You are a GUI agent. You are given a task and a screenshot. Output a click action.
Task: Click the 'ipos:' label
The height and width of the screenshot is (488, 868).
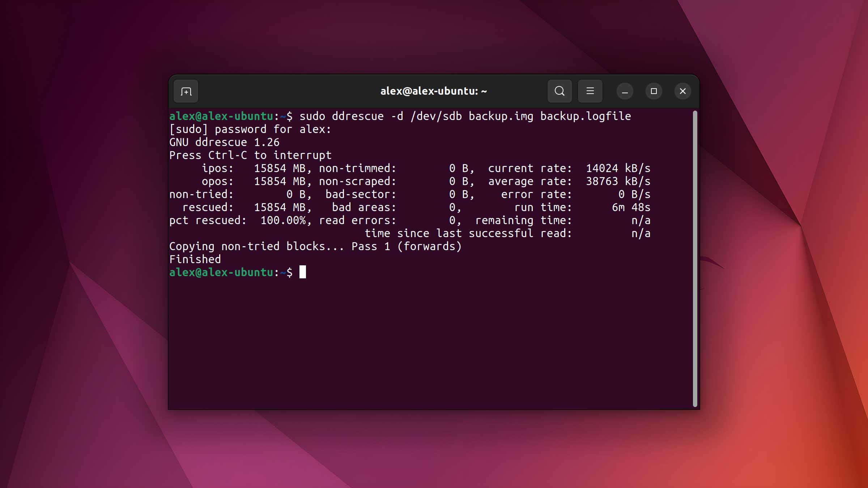coord(218,168)
